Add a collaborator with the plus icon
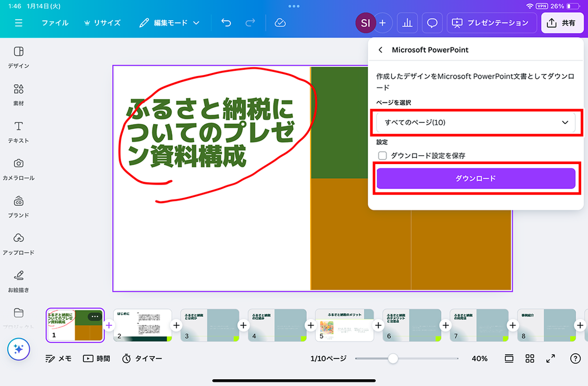The width and height of the screenshot is (588, 386). [383, 23]
